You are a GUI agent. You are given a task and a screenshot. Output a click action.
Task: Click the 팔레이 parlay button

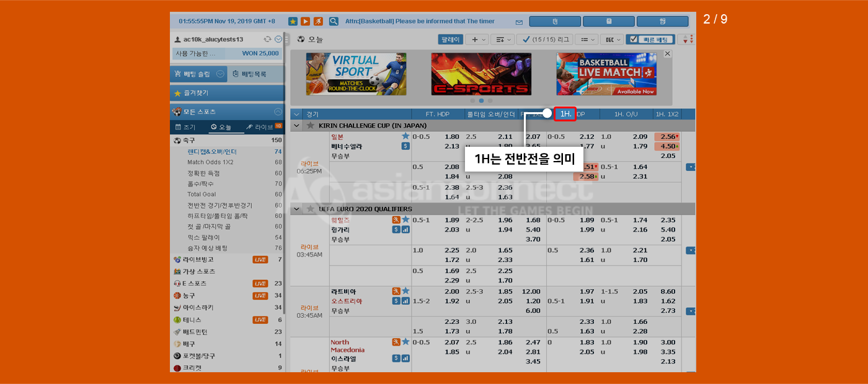(450, 39)
